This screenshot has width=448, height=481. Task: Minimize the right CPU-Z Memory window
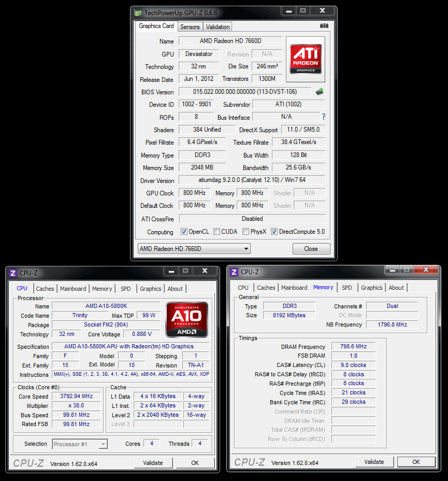click(392, 270)
